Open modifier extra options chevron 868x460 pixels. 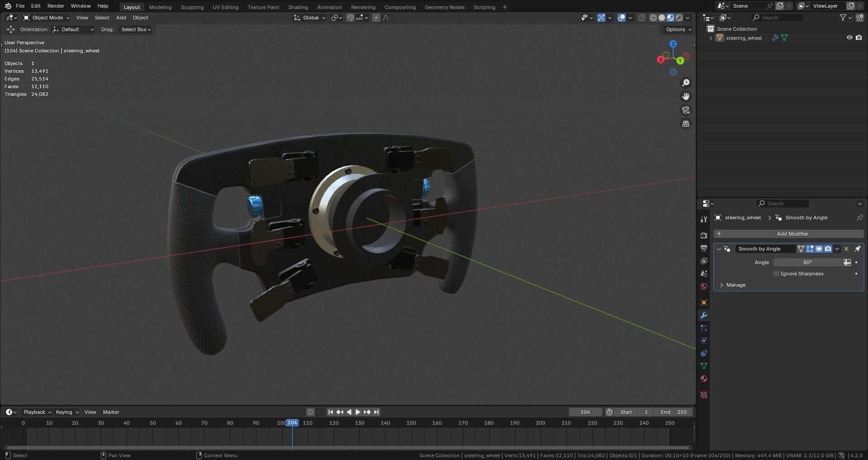point(837,249)
